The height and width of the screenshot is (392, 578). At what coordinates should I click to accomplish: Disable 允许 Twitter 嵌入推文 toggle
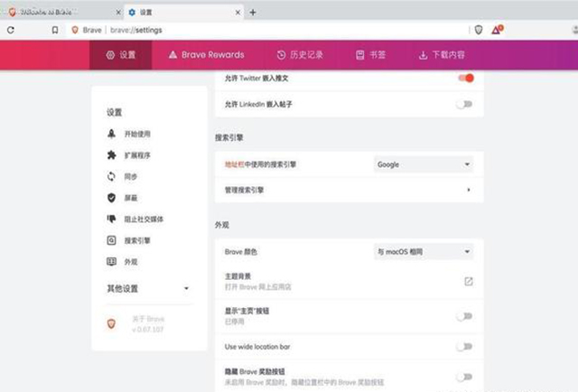[x=466, y=79]
